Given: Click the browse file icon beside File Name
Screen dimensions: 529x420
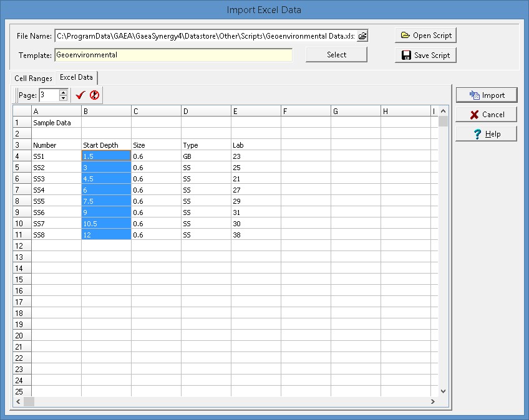Looking at the screenshot, I should coord(362,36).
